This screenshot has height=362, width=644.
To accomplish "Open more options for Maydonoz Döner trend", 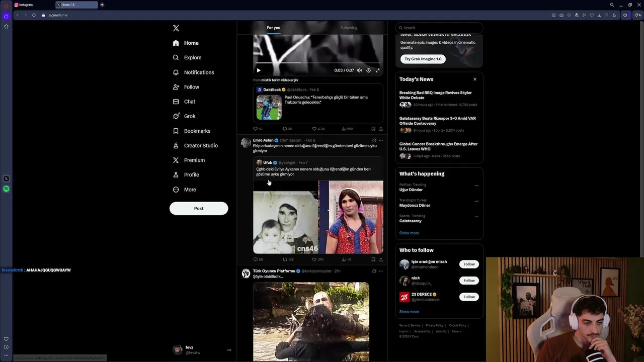I will tap(476, 201).
